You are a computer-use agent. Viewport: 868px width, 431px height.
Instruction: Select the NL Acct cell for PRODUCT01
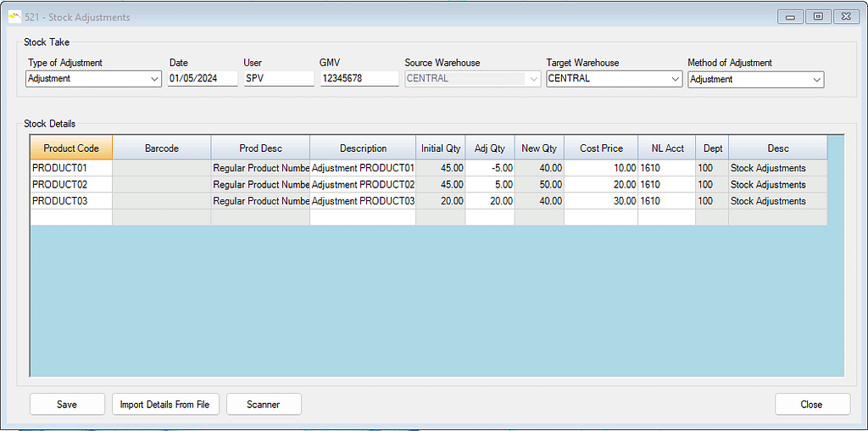pyautogui.click(x=666, y=168)
